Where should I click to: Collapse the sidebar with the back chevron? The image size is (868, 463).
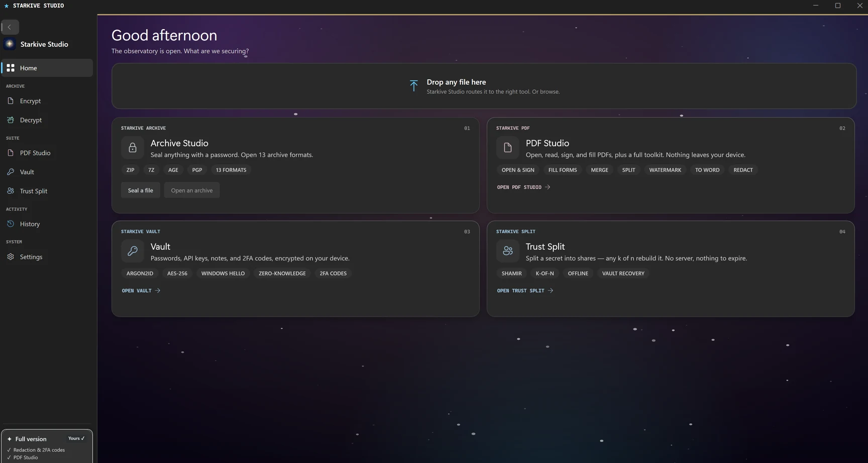[10, 27]
